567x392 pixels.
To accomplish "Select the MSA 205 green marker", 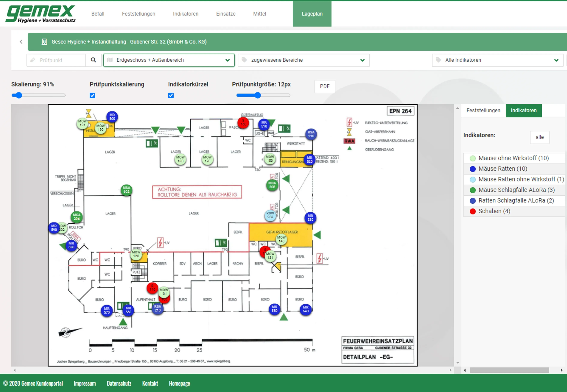I will (x=272, y=185).
